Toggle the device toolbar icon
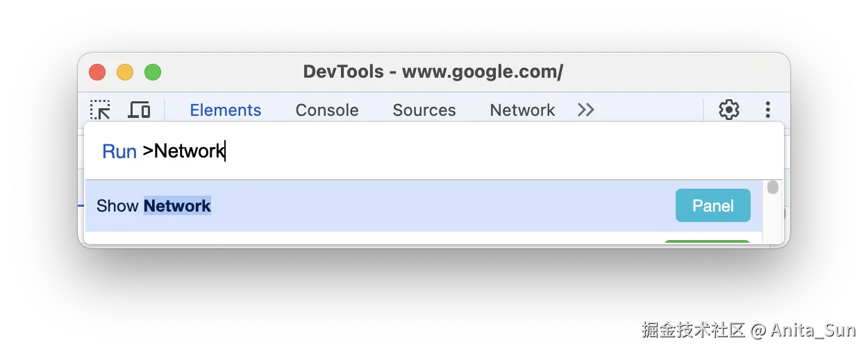This screenshot has height=351, width=868. pyautogui.click(x=140, y=110)
